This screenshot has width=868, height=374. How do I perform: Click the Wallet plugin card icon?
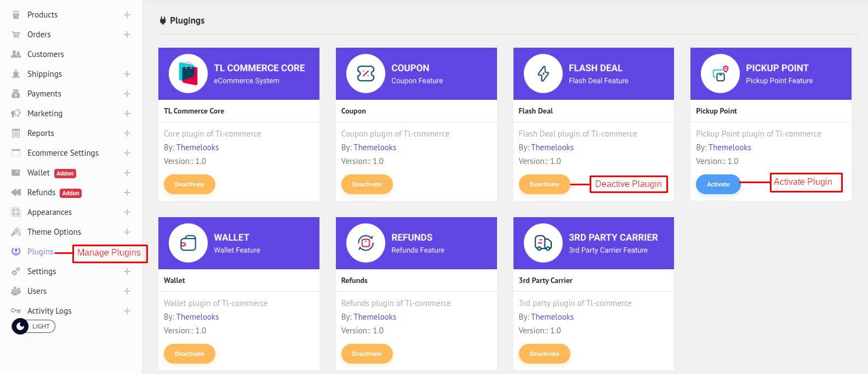(x=188, y=243)
